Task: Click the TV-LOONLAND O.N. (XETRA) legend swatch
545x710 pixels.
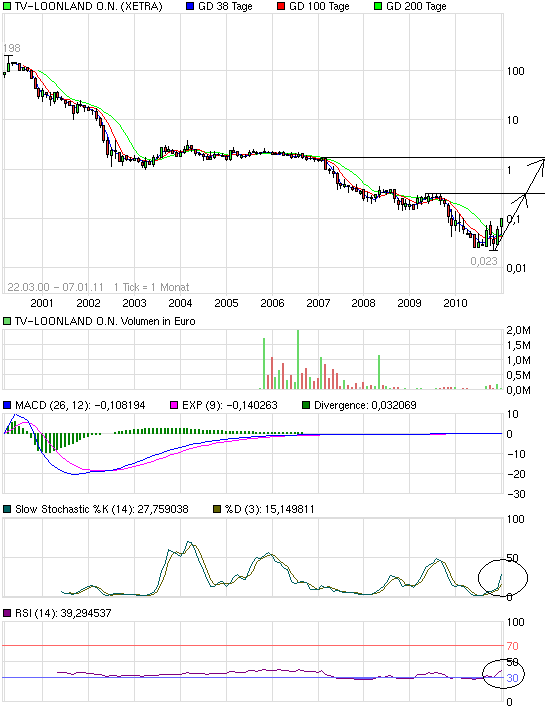Action: 7,6
